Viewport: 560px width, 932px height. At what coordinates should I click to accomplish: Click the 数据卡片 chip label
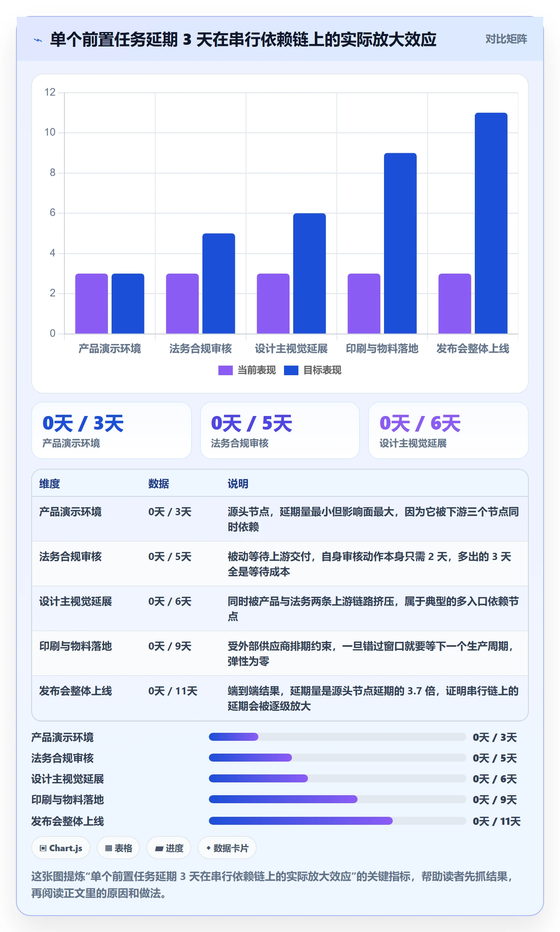click(x=231, y=848)
